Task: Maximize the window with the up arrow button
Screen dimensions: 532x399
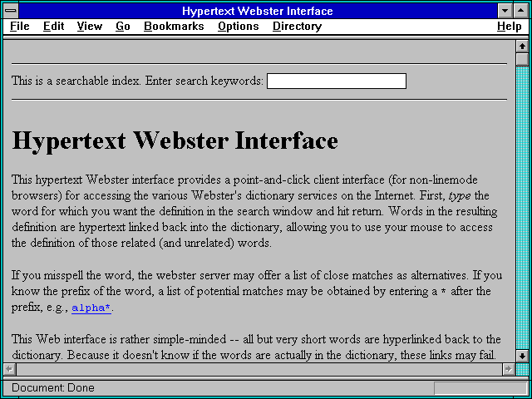Action: (521, 11)
